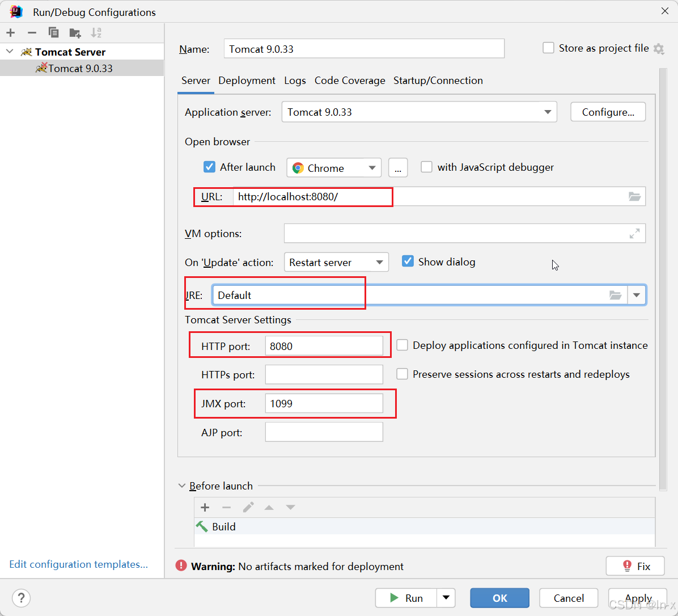Click the vertical scrollbar of settings panel

tap(663, 279)
